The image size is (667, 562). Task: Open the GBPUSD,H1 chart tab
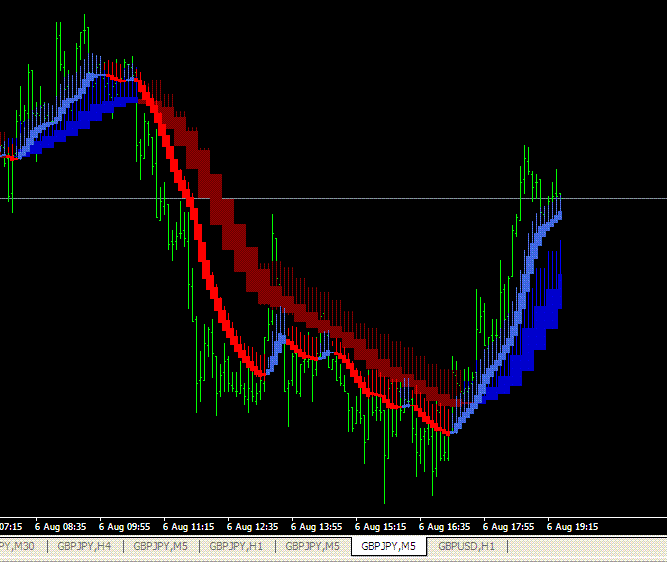(x=467, y=546)
